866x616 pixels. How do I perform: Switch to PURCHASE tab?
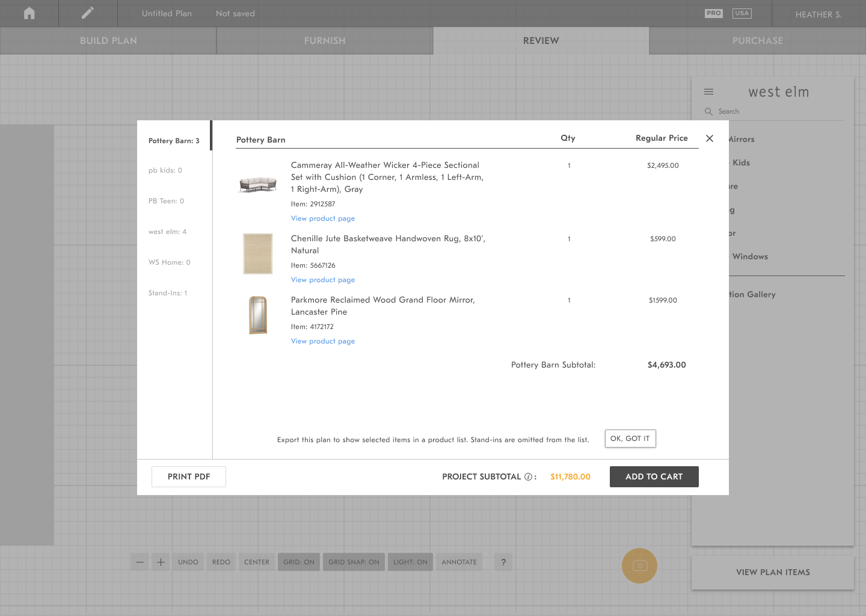758,40
